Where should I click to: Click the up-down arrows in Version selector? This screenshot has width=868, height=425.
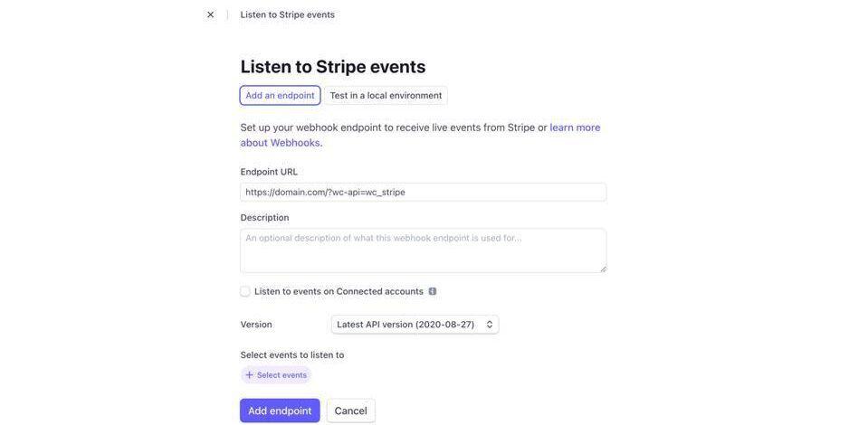pyautogui.click(x=490, y=325)
